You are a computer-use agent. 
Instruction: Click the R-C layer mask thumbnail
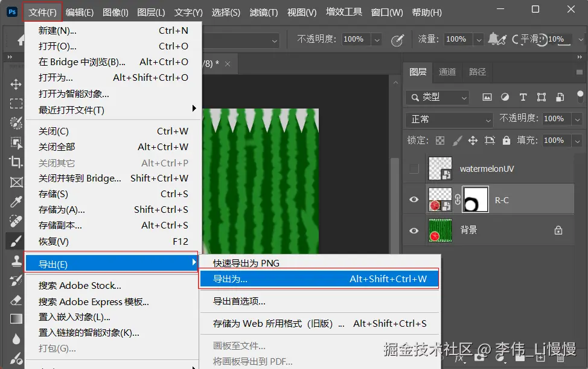(x=475, y=200)
